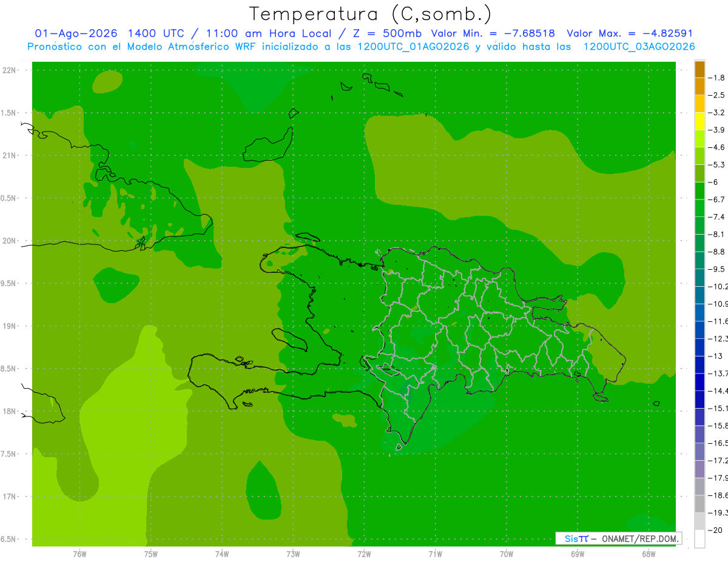Click the -2.5 colorbar value
This screenshot has width=728, height=562.
click(717, 95)
